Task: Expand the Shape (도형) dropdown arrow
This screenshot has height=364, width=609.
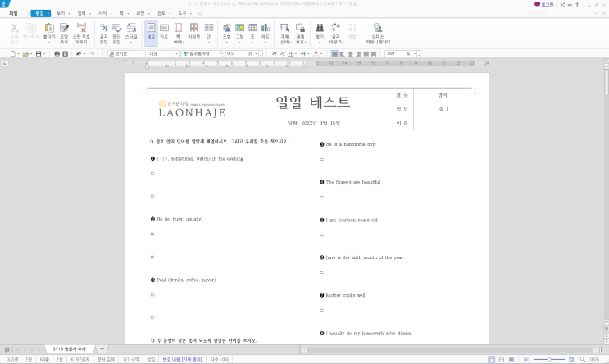Action: (227, 42)
